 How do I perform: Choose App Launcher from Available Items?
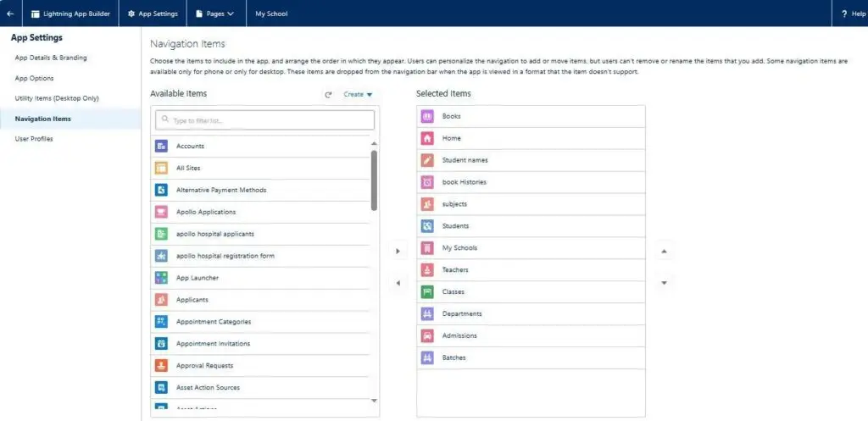coord(197,278)
